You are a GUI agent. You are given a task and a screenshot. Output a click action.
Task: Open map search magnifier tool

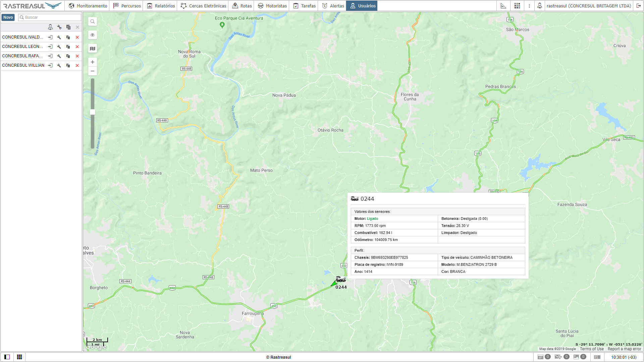click(x=93, y=21)
